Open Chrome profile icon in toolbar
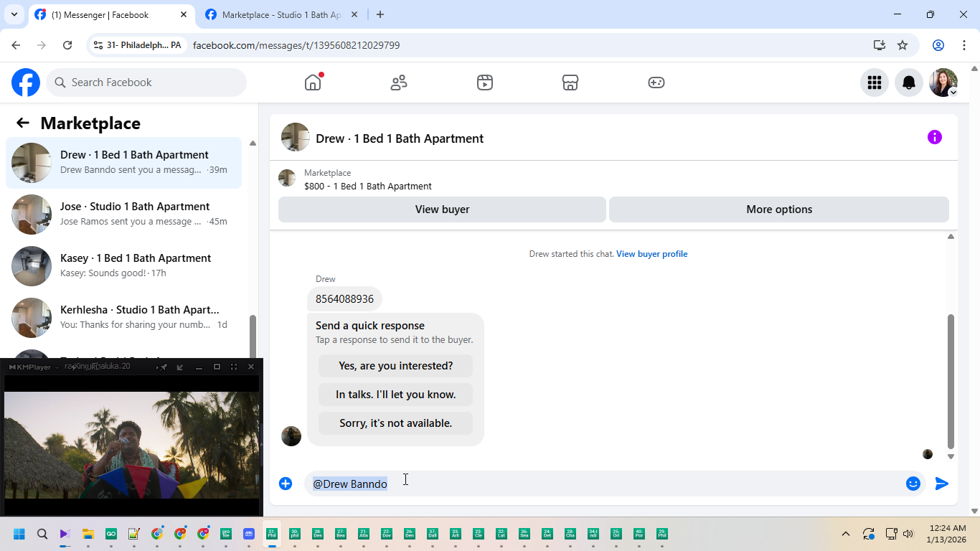This screenshot has width=980, height=551. pyautogui.click(x=938, y=45)
